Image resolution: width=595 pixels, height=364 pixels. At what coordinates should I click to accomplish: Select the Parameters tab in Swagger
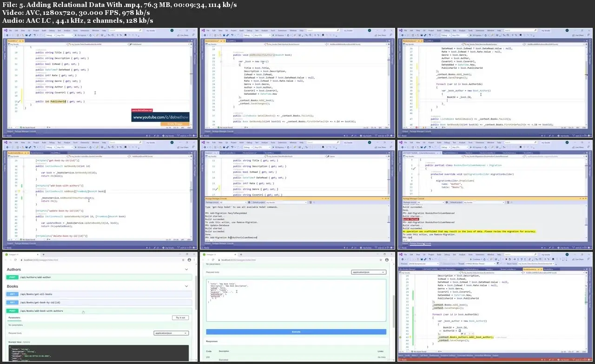pyautogui.click(x=14, y=318)
